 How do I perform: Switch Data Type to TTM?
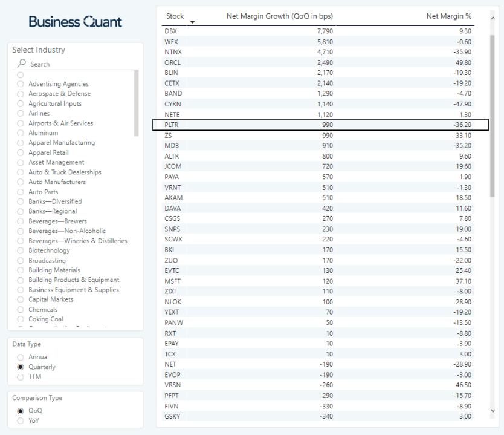click(x=21, y=377)
